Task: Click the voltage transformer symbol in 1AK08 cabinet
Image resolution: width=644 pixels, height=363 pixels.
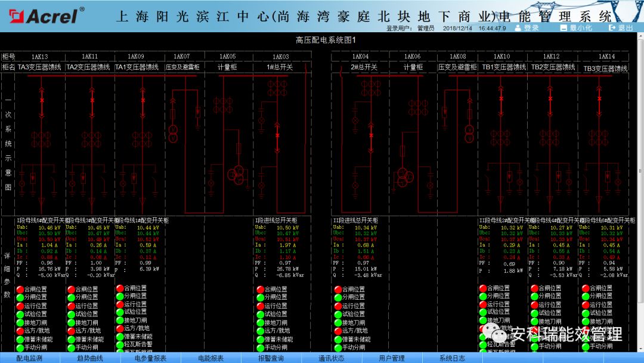Action: (x=469, y=134)
